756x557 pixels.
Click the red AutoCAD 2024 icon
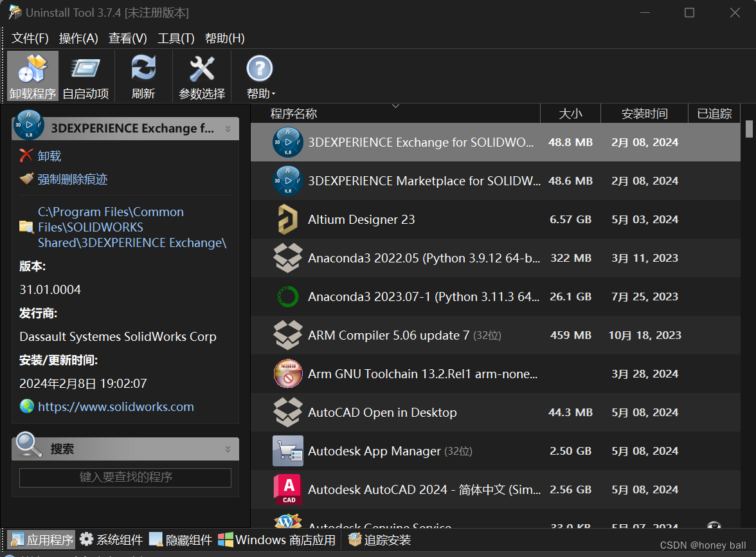tap(288, 489)
